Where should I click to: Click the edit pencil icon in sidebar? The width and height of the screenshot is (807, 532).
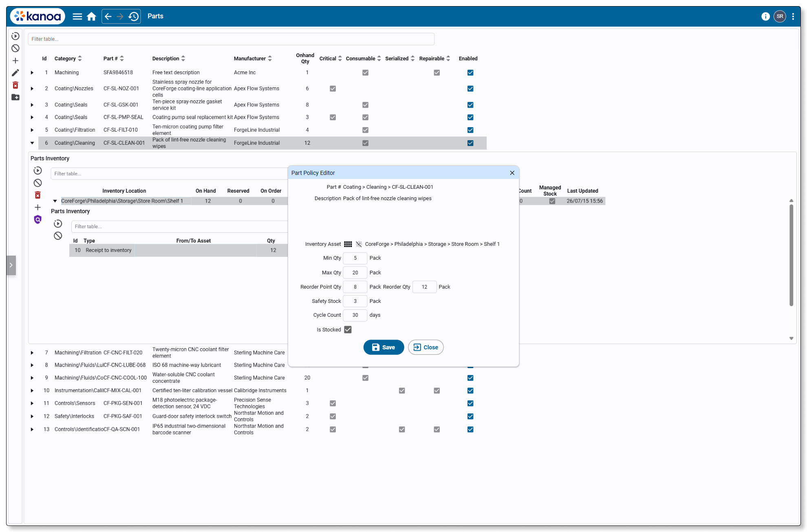pos(15,73)
